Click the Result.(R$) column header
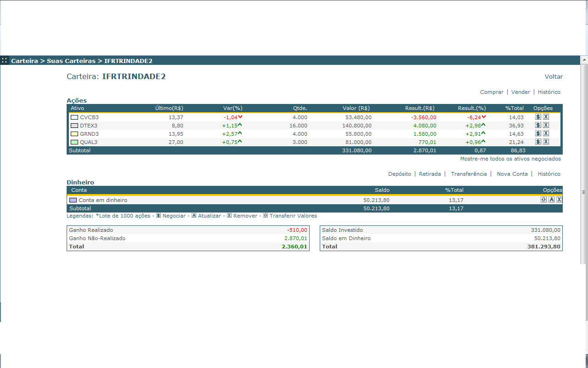Screen dimensions: 588x368 (x=420, y=108)
